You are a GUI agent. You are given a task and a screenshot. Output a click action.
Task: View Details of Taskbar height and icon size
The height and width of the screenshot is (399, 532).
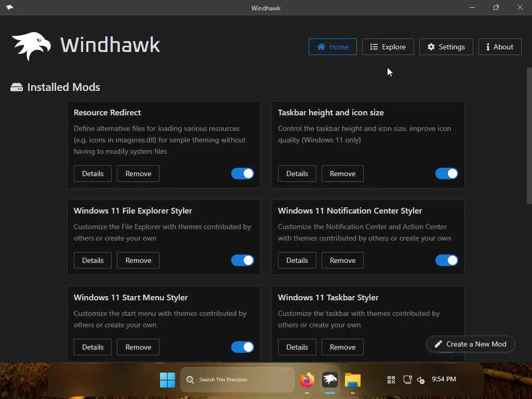tap(297, 174)
